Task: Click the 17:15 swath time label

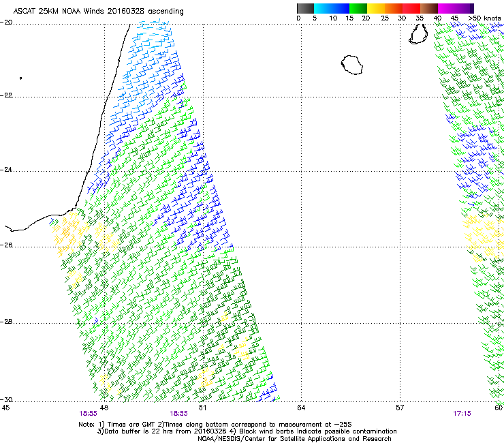Action: tap(462, 414)
